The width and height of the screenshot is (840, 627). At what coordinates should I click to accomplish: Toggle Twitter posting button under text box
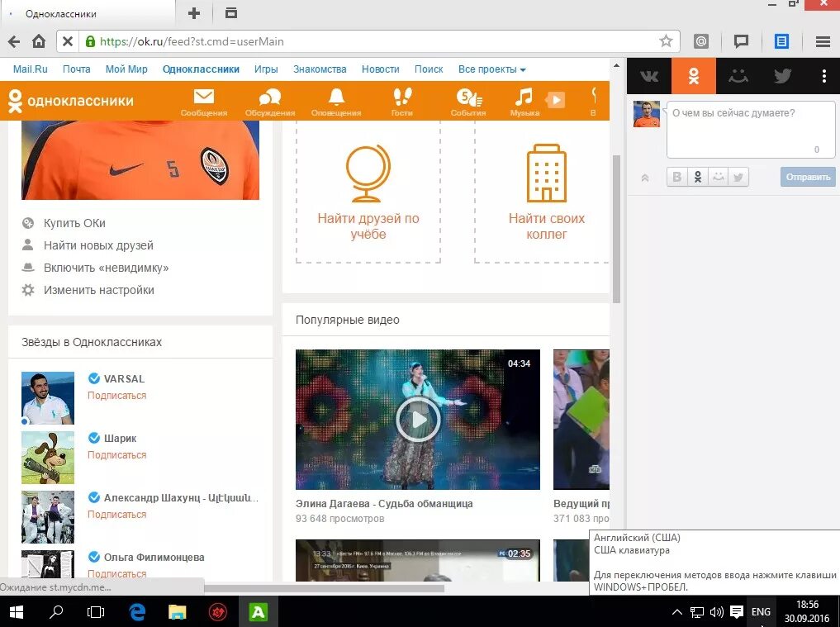click(x=738, y=177)
